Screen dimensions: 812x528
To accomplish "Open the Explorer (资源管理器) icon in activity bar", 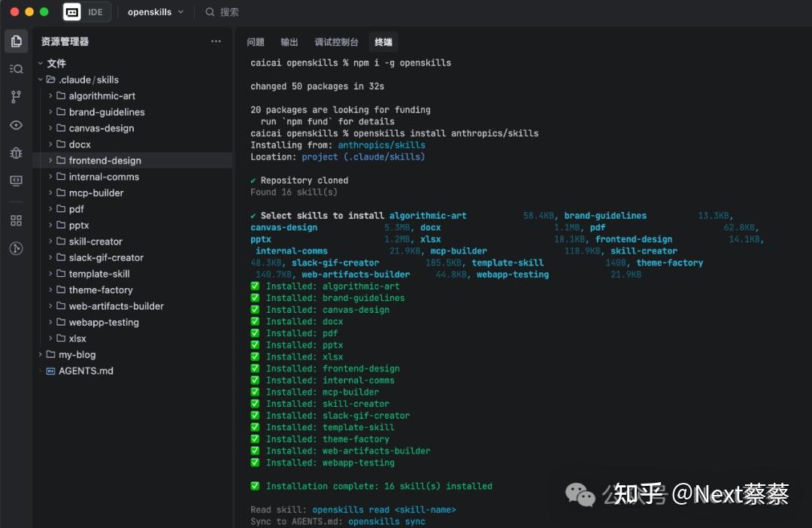I will [16, 41].
